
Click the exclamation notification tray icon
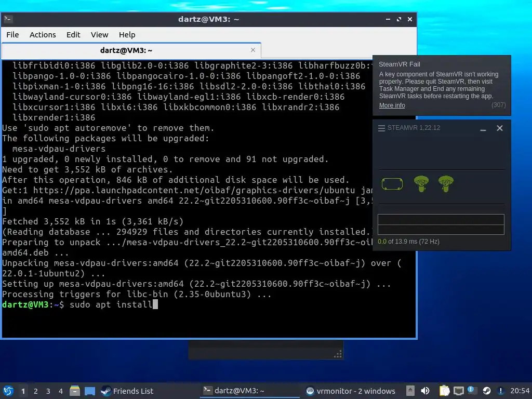coord(500,391)
